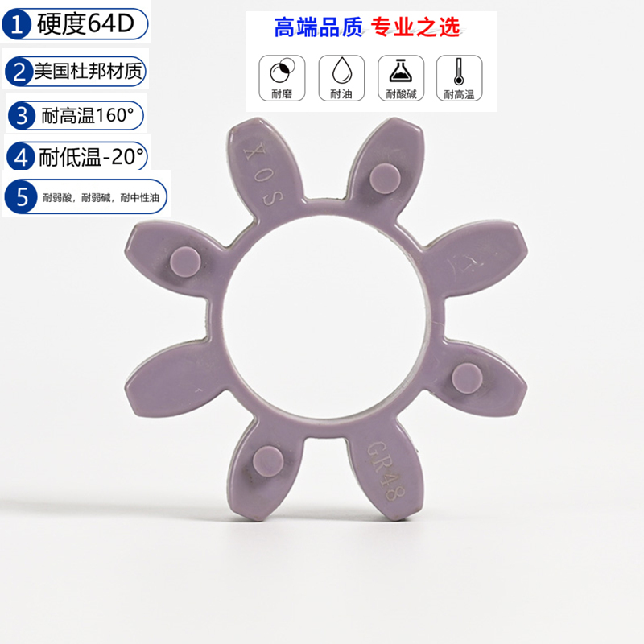644x644 pixels.
Task: Click the red 专业之选 headline text
Action: (415, 27)
